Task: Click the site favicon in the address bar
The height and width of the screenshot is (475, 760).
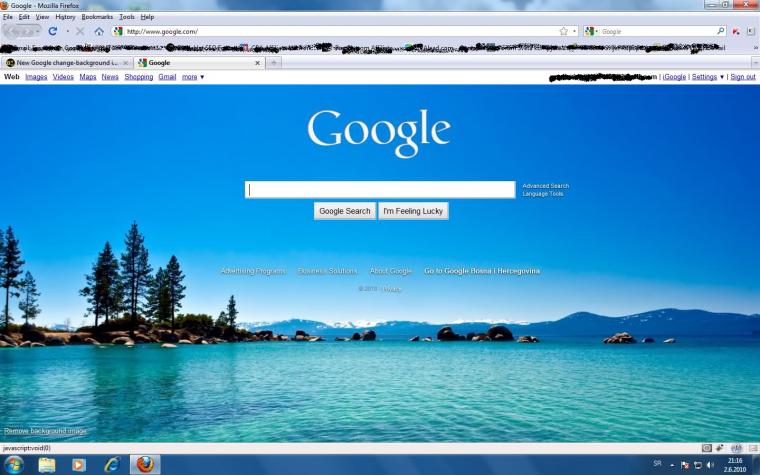Action: (118, 32)
